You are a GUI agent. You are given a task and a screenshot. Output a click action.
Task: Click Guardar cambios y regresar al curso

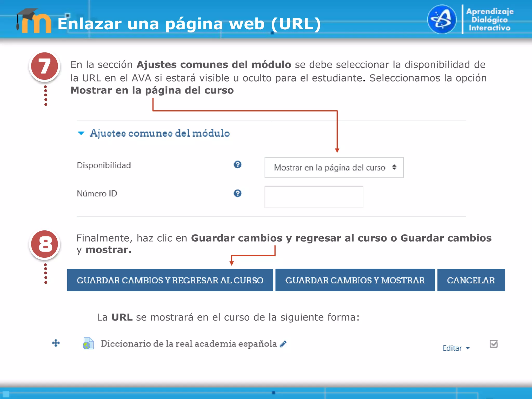tap(170, 280)
